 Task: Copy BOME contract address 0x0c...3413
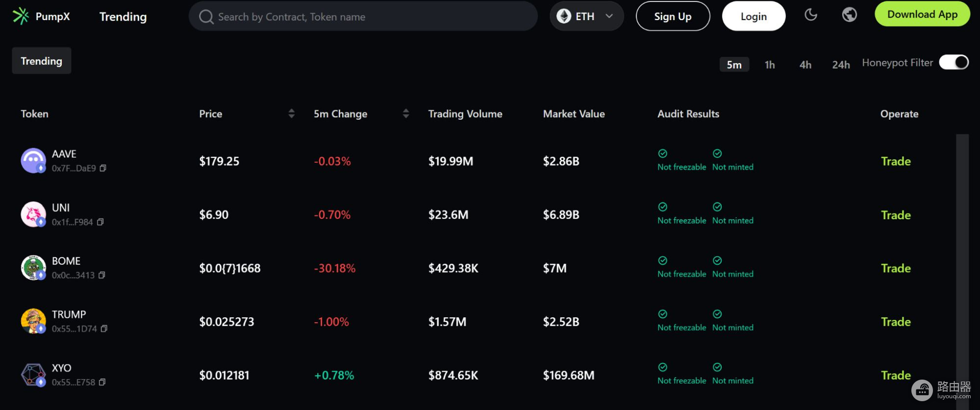[101, 275]
